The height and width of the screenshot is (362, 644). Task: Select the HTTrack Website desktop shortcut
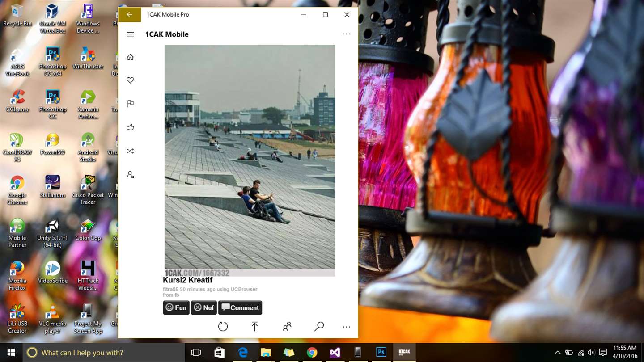[88, 276]
